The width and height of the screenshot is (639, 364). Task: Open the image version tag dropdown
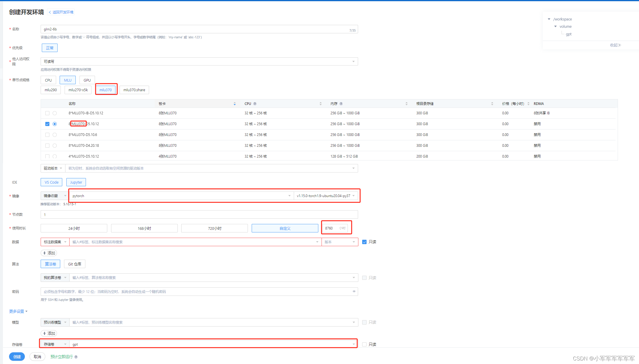click(x=326, y=196)
